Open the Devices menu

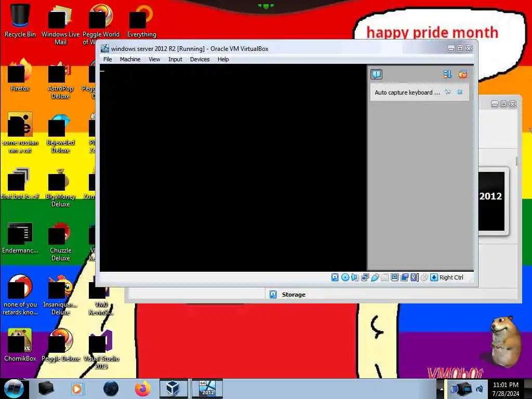point(199,59)
